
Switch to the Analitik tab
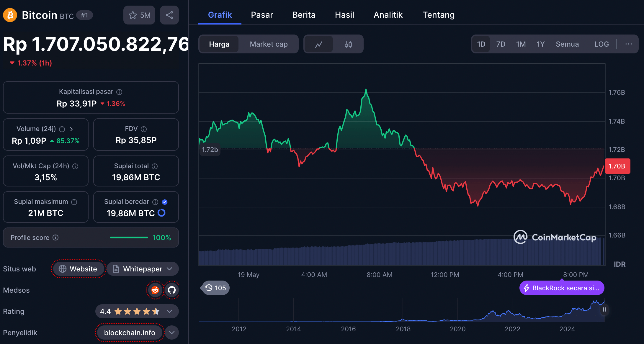click(x=388, y=15)
